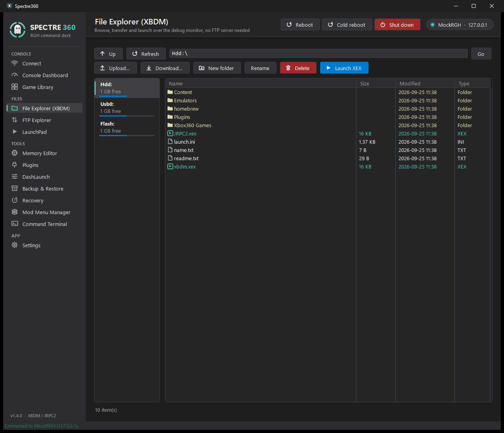This screenshot has width=504, height=433.
Task: Sort files by the Type column
Action: (x=472, y=83)
